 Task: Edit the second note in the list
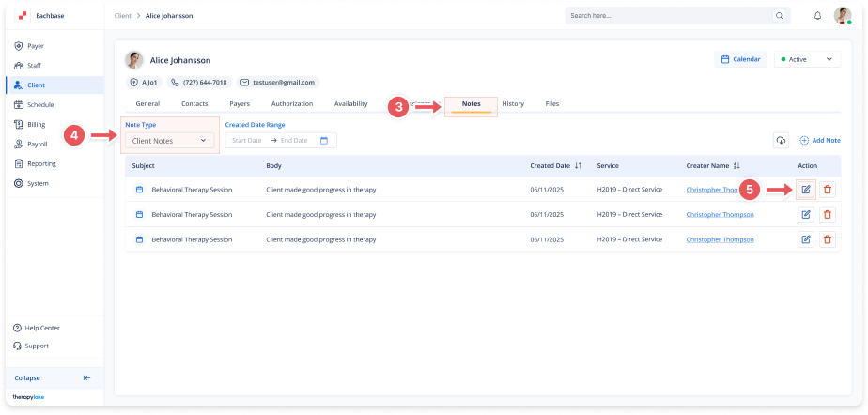(x=806, y=214)
